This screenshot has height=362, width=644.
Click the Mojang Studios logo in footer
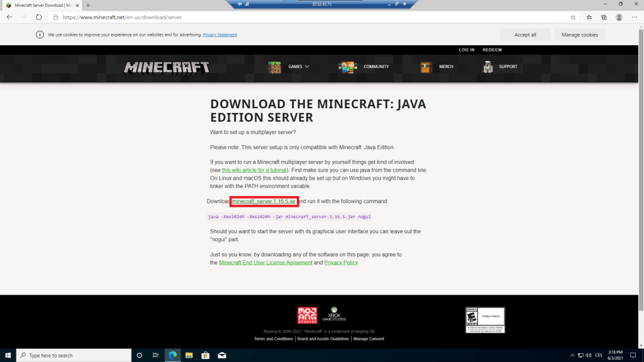point(307,315)
